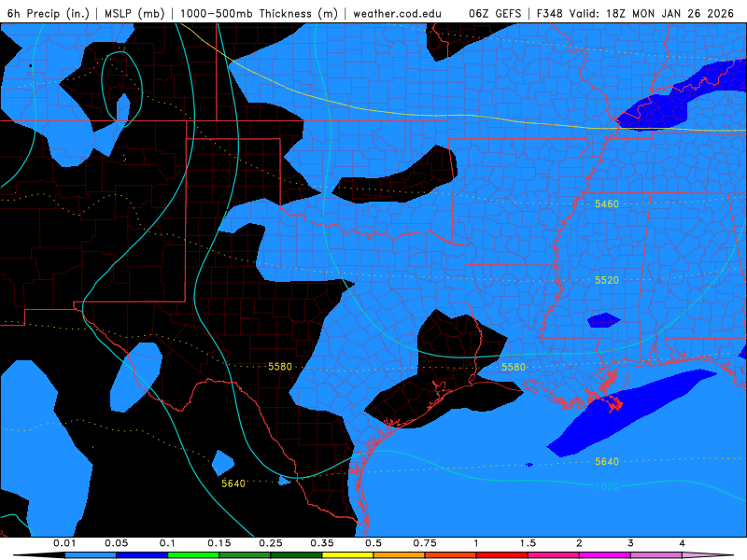Image resolution: width=747 pixels, height=560 pixels.
Task: Click the "1000-500mb Thickness (m)" title text
Action: pyautogui.click(x=259, y=13)
